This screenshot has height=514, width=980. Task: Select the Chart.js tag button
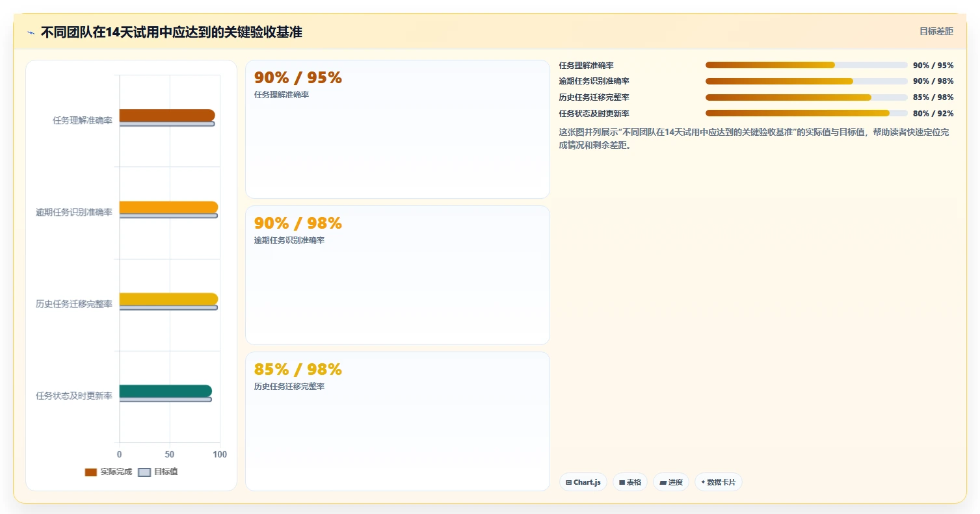click(583, 482)
